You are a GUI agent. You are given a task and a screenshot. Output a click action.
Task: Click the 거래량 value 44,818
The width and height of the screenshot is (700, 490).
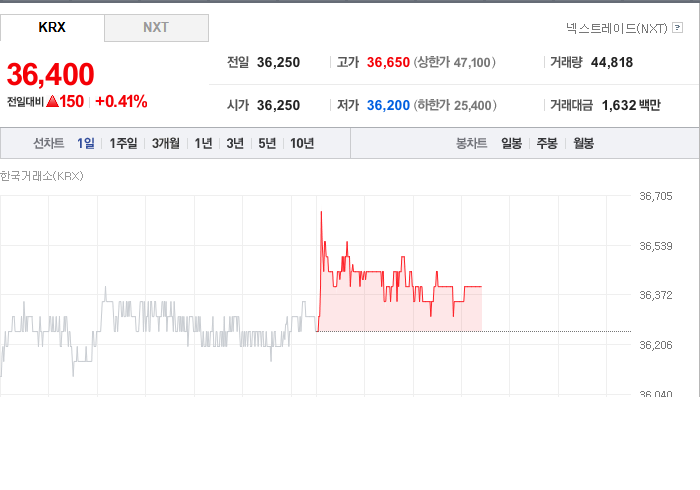pyautogui.click(x=612, y=62)
